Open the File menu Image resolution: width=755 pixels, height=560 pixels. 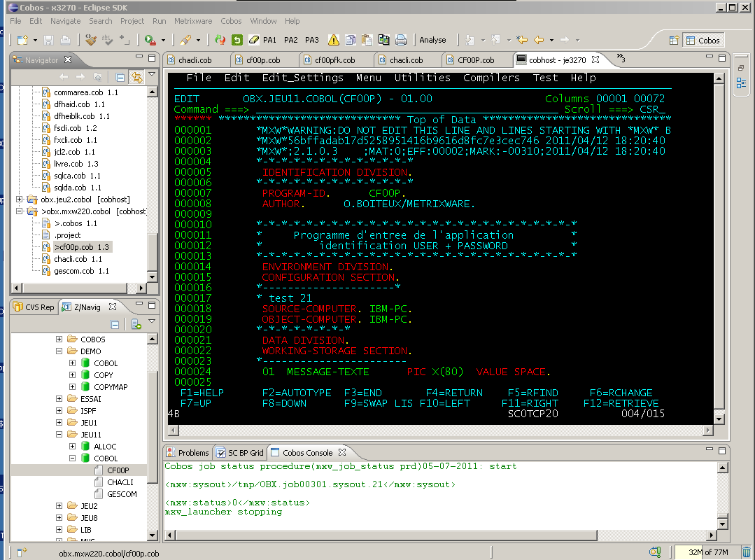(x=15, y=21)
